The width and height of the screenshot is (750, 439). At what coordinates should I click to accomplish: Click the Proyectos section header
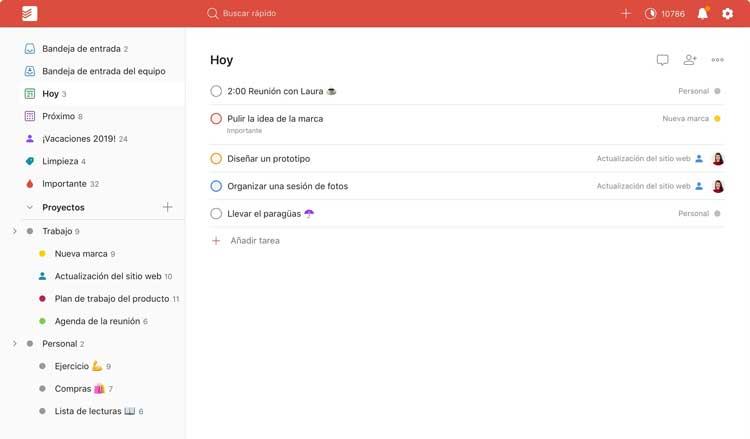[63, 208]
